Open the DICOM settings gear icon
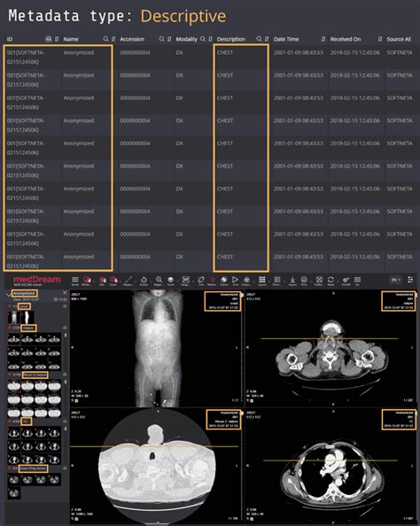The height and width of the screenshot is (526, 420). click(x=346, y=280)
